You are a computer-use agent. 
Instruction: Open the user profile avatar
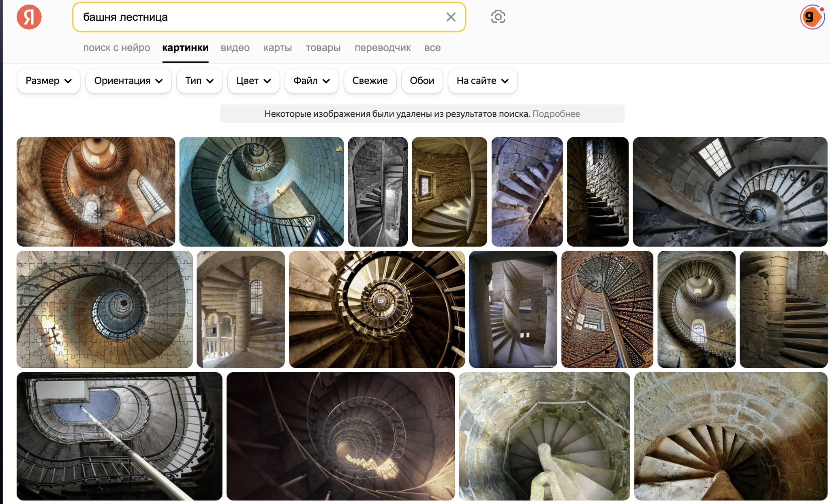812,17
